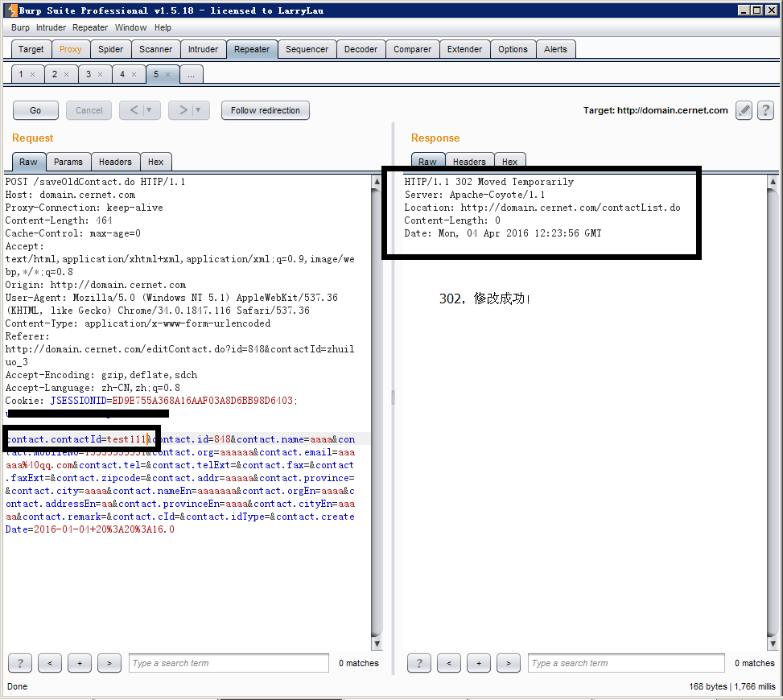Focus the request search term field

click(x=229, y=663)
